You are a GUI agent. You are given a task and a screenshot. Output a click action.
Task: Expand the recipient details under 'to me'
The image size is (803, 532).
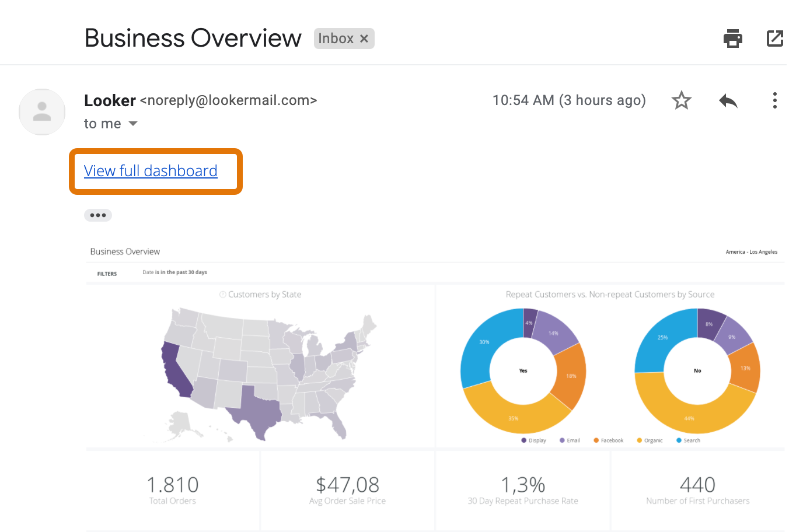pos(132,123)
